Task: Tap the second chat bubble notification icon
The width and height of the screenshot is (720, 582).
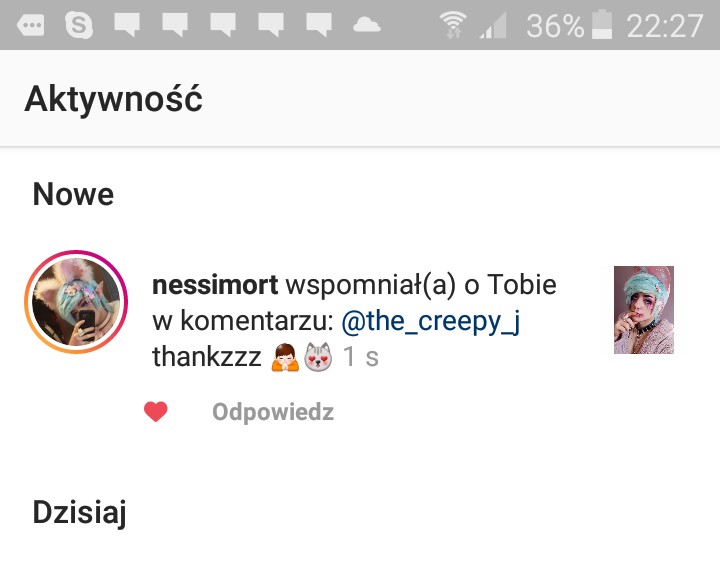Action: point(175,25)
